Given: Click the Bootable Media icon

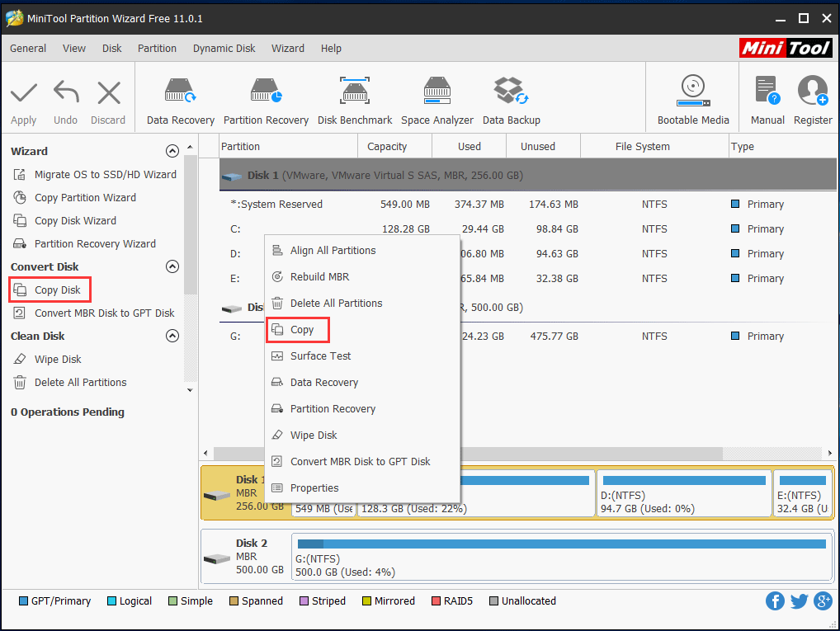Looking at the screenshot, I should point(693,90).
